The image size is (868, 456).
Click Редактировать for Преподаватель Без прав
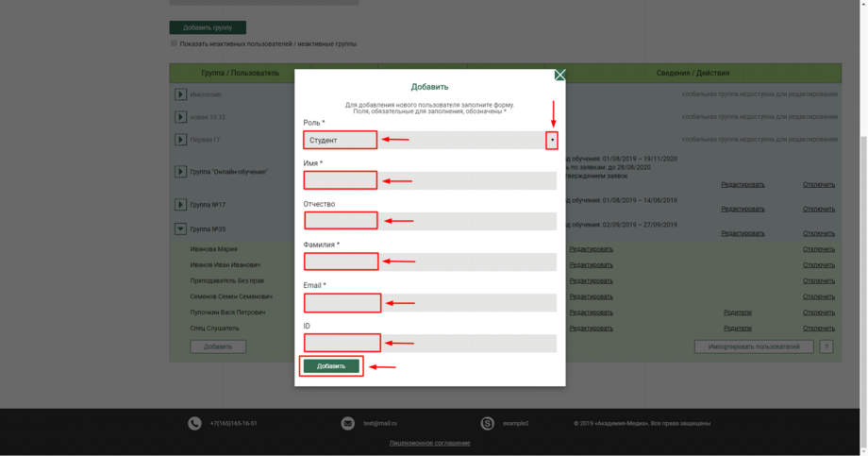pyautogui.click(x=591, y=281)
